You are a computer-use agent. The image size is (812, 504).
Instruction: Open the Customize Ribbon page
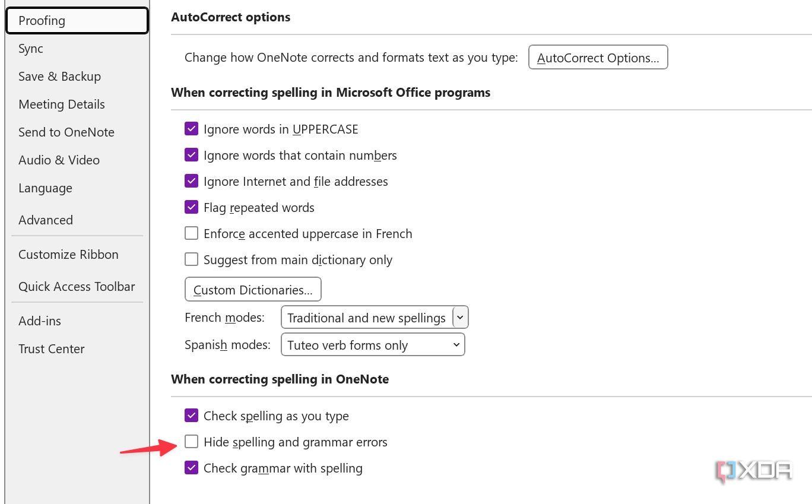tap(68, 254)
